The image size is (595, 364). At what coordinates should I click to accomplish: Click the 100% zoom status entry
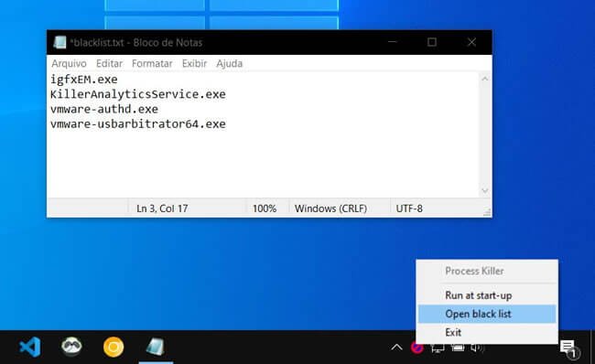click(x=265, y=209)
